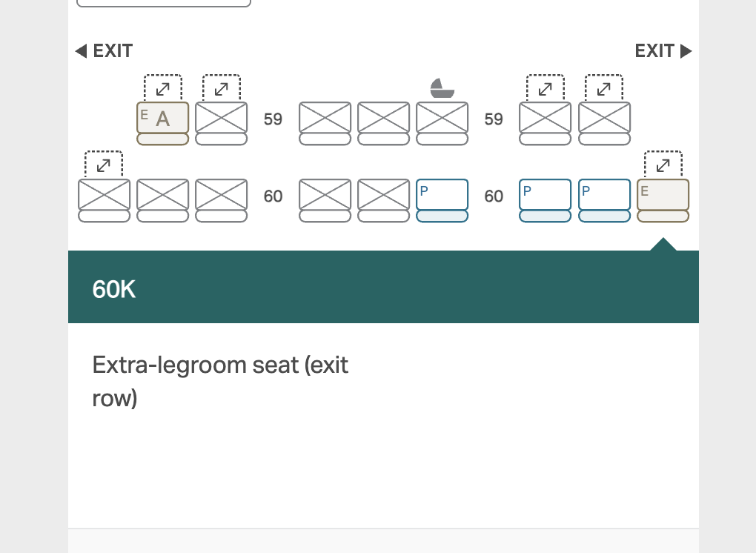The height and width of the screenshot is (553, 756).
Task: Click rightmost occupied seat in row 59
Action: (x=604, y=123)
